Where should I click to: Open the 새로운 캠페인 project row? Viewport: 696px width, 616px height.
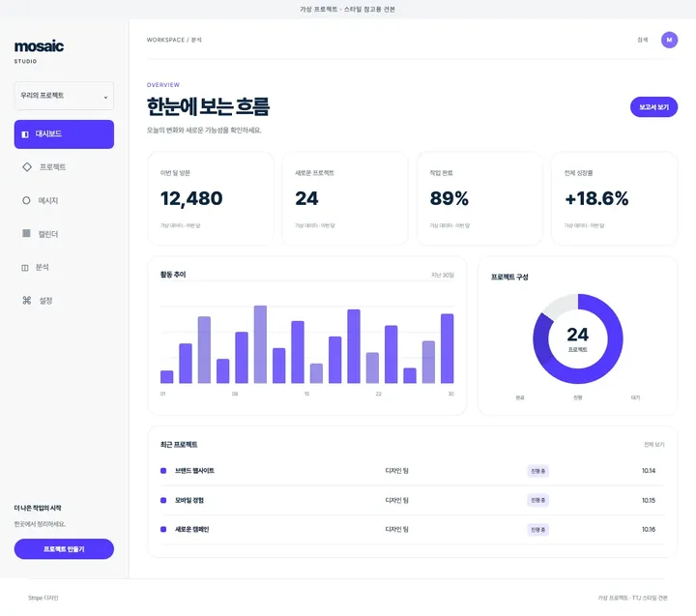coord(413,529)
